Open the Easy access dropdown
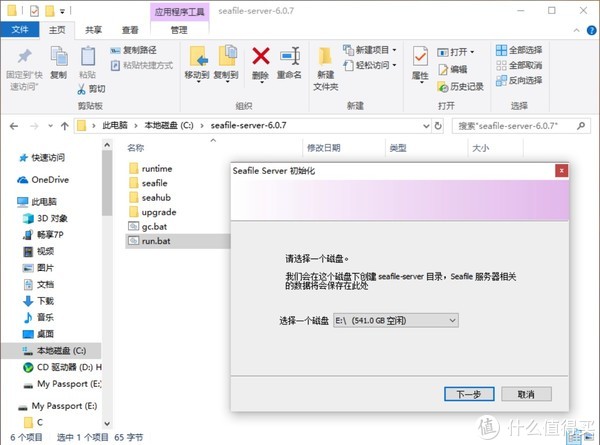Image resolution: width=600 pixels, height=445 pixels. [370, 65]
